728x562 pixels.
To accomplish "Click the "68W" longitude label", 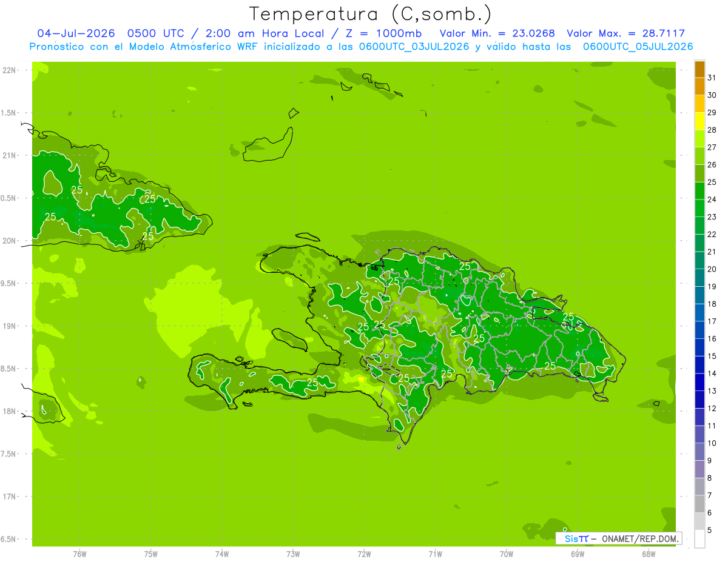I will point(649,554).
